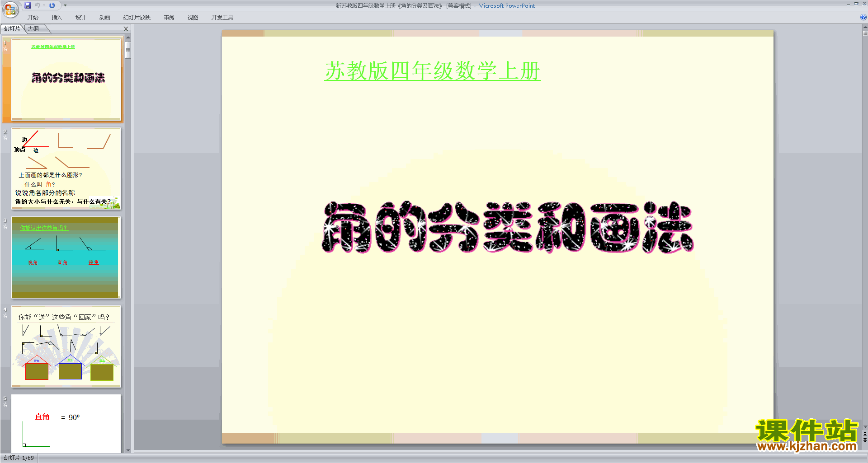Click the 苏教版四年级数学上册 hyperlink on slide
868x463 pixels.
coord(433,71)
